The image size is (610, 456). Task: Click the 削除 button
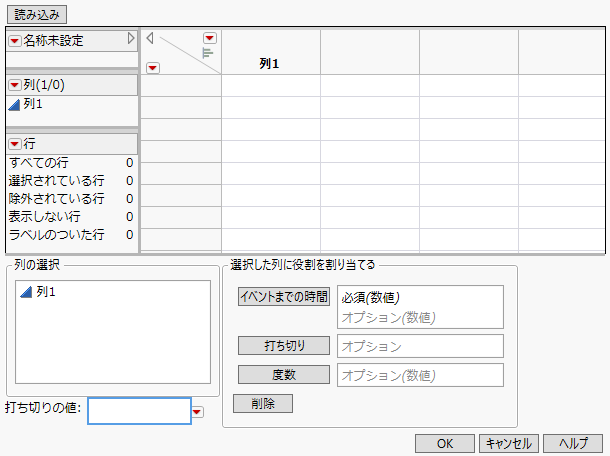click(x=263, y=403)
